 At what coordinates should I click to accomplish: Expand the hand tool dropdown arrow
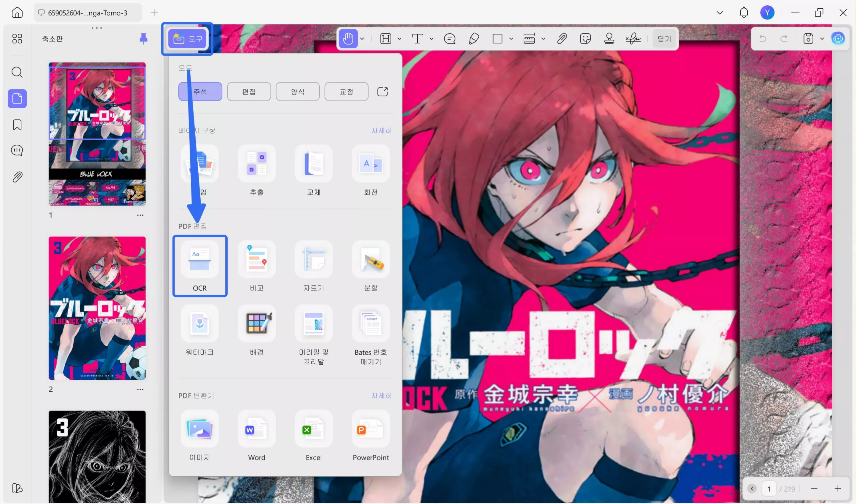(x=362, y=39)
